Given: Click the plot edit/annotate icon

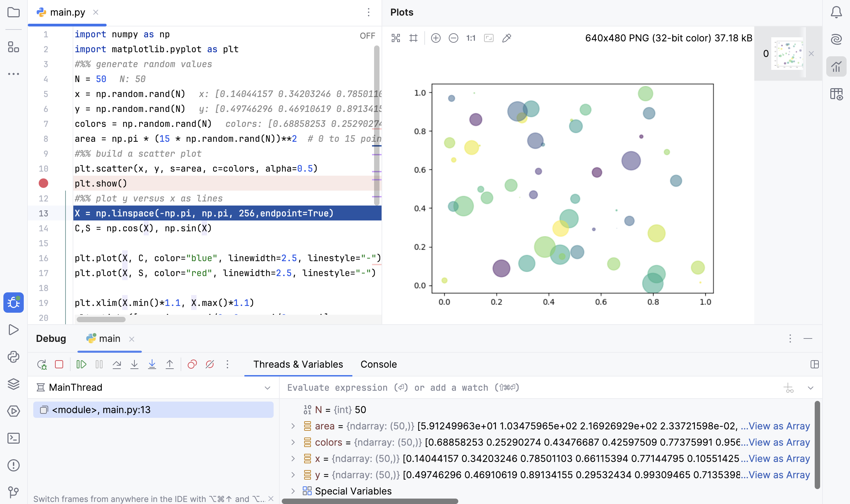Looking at the screenshot, I should click(508, 38).
